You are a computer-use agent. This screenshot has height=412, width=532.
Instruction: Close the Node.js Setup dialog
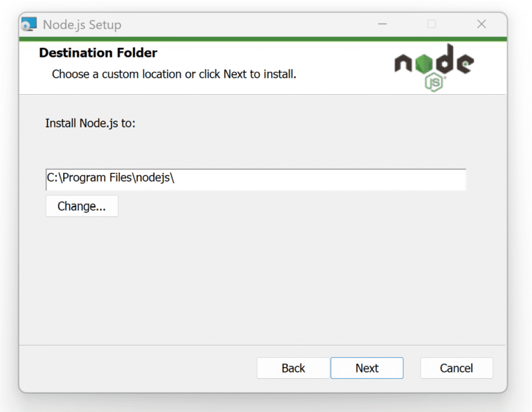click(x=481, y=24)
